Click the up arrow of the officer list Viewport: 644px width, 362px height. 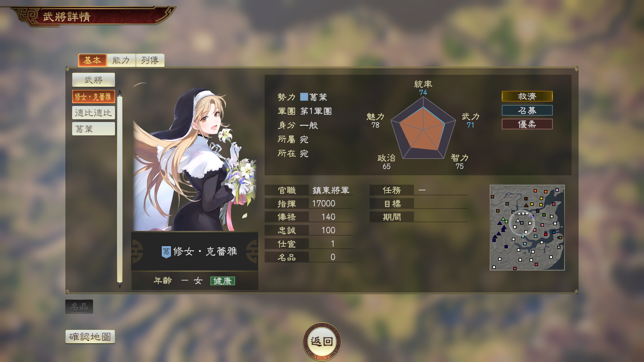tap(119, 92)
